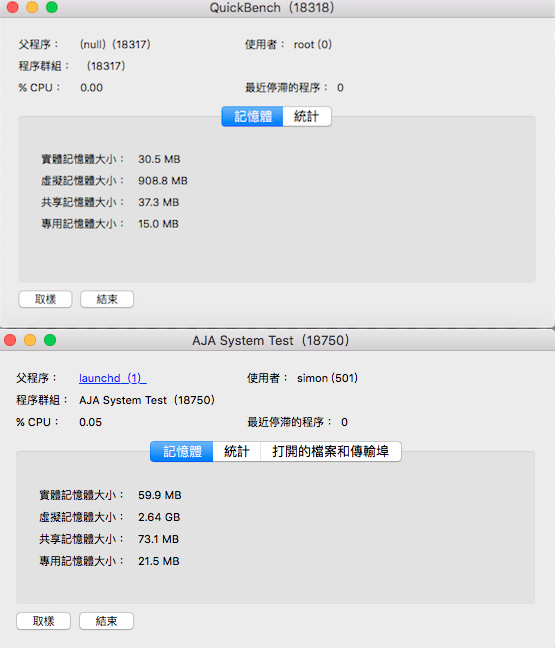This screenshot has width=555, height=648.
Task: Select 記憶體 tab in QuickBench window
Action: (x=252, y=117)
